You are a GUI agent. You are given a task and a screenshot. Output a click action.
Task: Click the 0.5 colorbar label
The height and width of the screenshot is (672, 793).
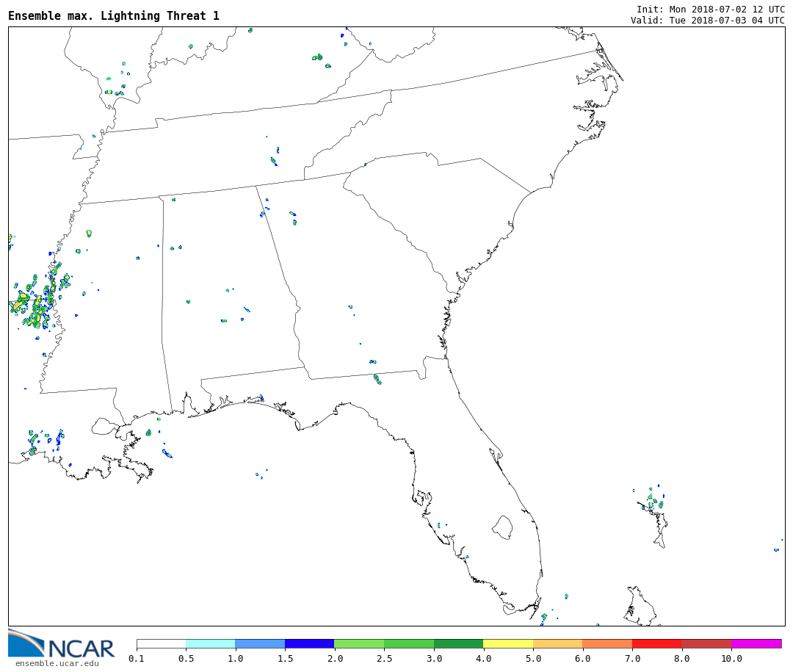pos(186,658)
